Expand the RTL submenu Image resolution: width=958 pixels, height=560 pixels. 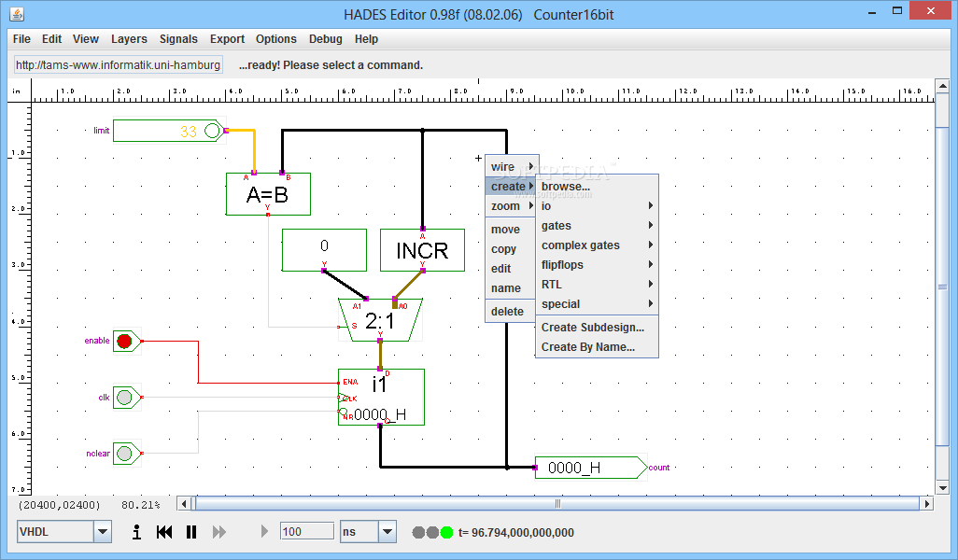597,285
